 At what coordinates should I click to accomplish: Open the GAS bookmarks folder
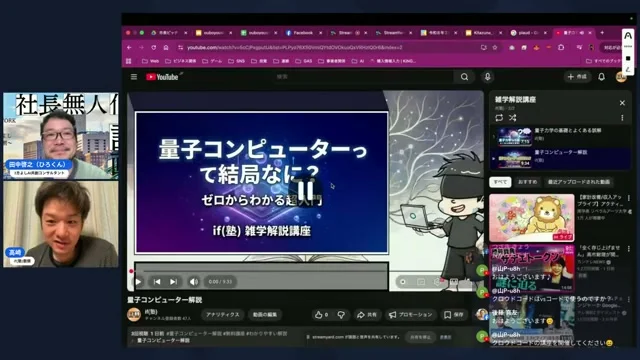point(304,61)
